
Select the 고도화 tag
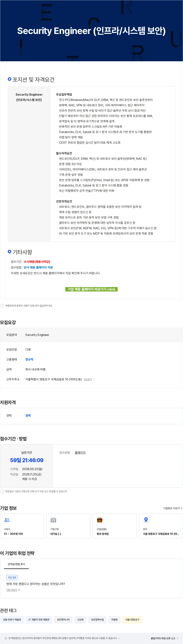80,620
